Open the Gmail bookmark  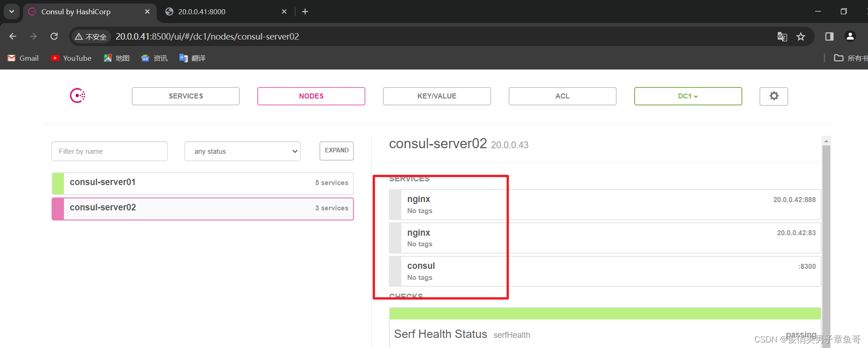tap(23, 58)
